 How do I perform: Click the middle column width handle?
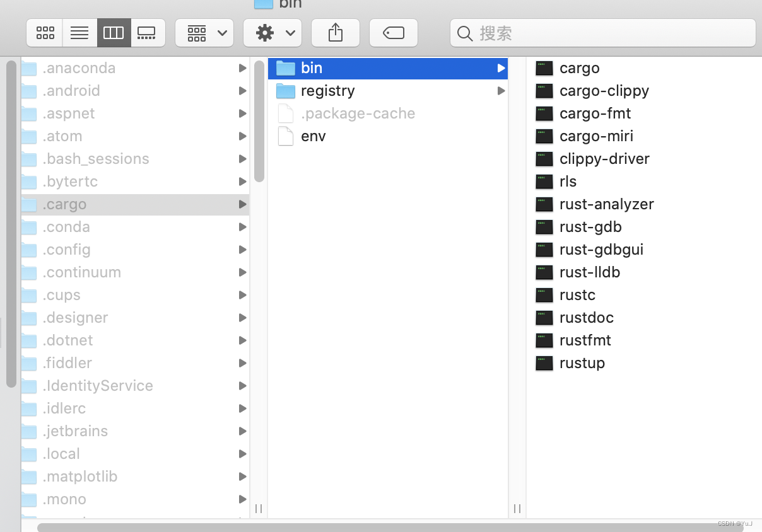517,509
